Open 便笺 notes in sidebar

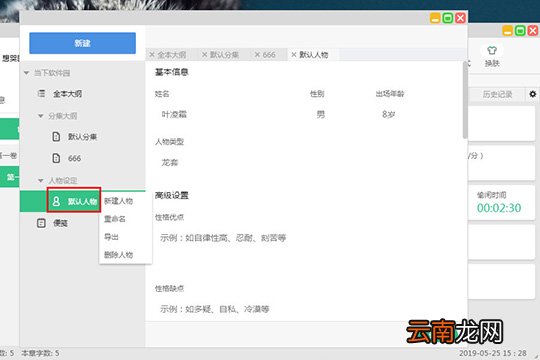click(60, 223)
